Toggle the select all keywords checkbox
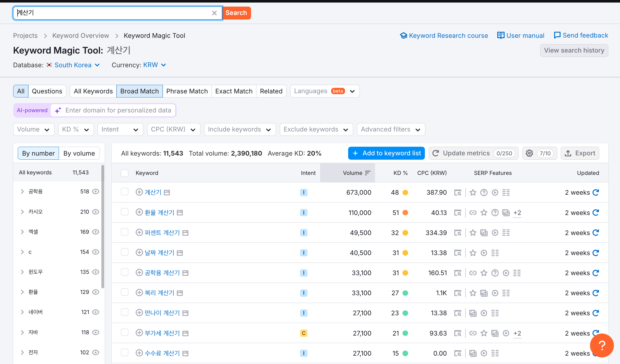The height and width of the screenshot is (364, 620). click(125, 173)
